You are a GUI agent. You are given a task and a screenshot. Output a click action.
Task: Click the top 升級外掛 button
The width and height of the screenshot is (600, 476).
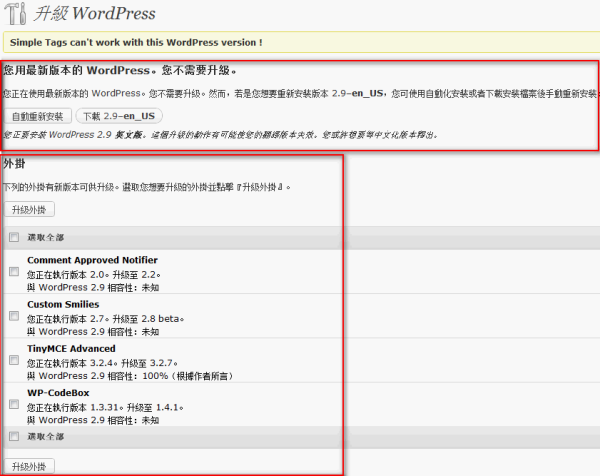click(29, 209)
